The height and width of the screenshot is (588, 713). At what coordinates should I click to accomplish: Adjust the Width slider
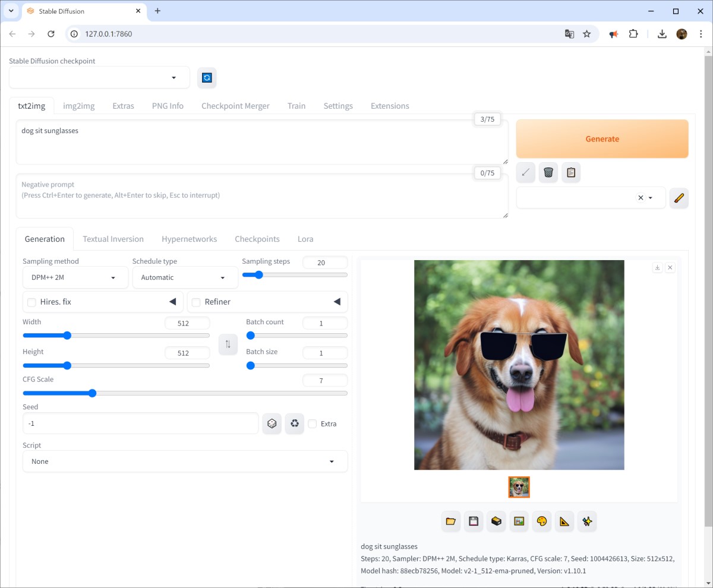point(116,336)
